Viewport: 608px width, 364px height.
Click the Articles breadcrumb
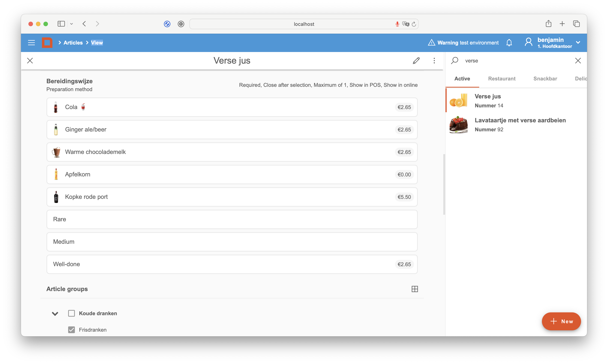coord(73,43)
